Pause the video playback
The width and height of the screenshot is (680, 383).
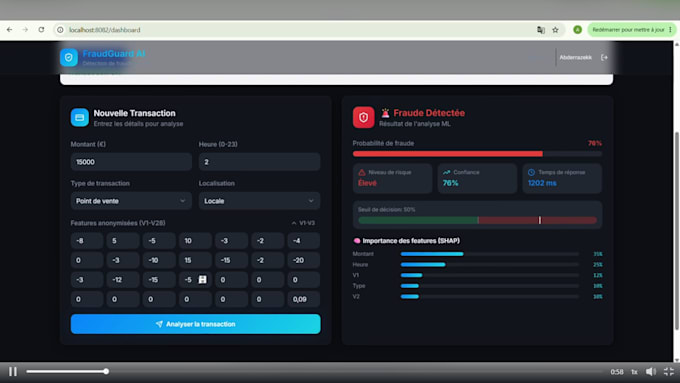tap(13, 372)
